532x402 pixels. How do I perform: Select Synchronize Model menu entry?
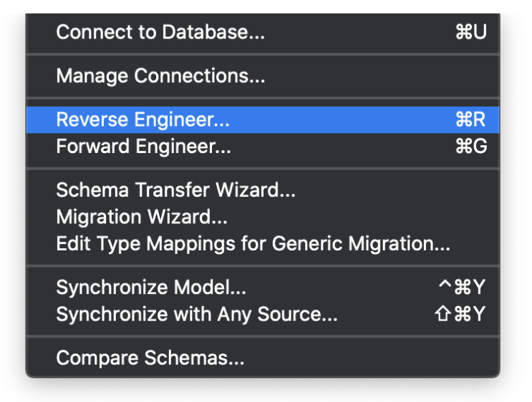click(151, 288)
